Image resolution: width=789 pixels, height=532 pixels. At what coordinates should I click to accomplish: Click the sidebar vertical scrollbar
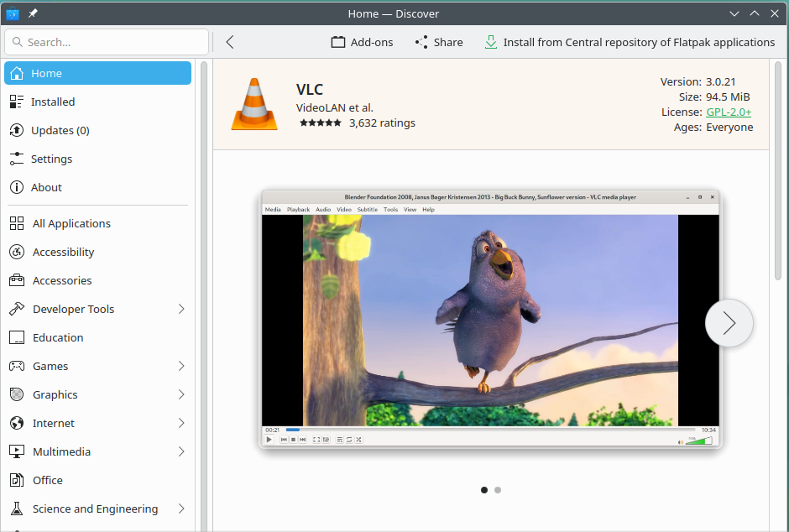pos(204,295)
